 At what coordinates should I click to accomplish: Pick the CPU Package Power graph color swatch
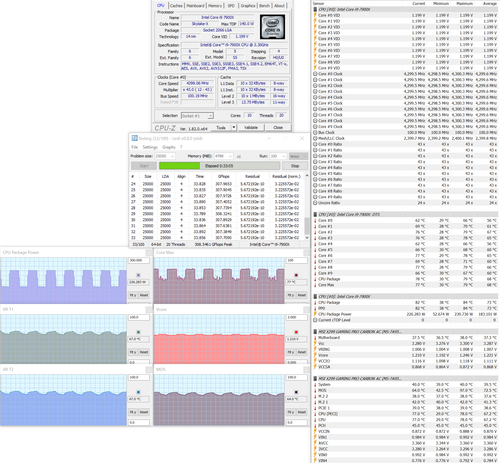[x=138, y=275]
